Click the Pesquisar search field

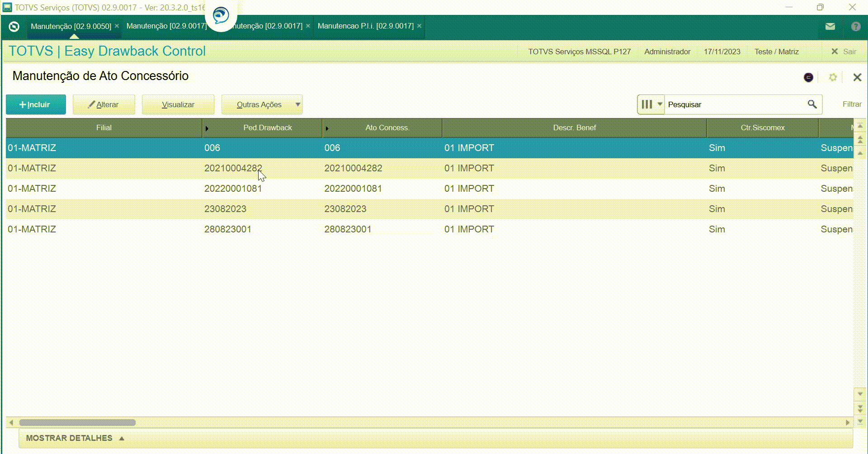coord(735,104)
